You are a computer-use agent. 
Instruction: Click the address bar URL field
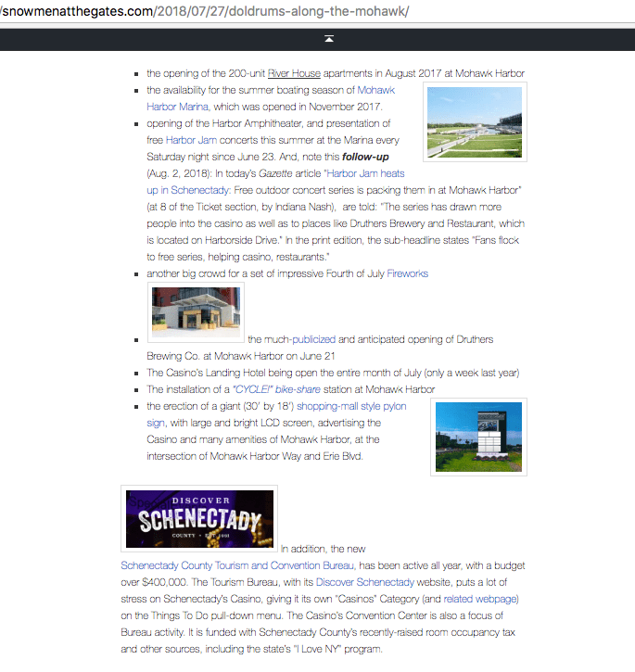tap(204, 12)
